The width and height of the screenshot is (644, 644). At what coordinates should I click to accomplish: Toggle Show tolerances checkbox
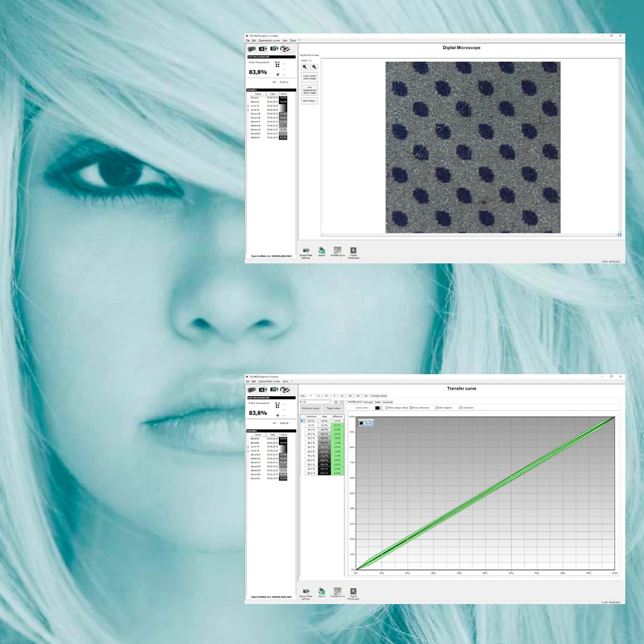411,408
